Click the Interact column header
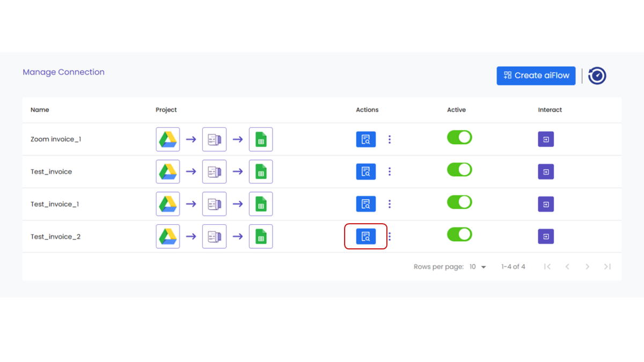The image size is (644, 362). [550, 110]
